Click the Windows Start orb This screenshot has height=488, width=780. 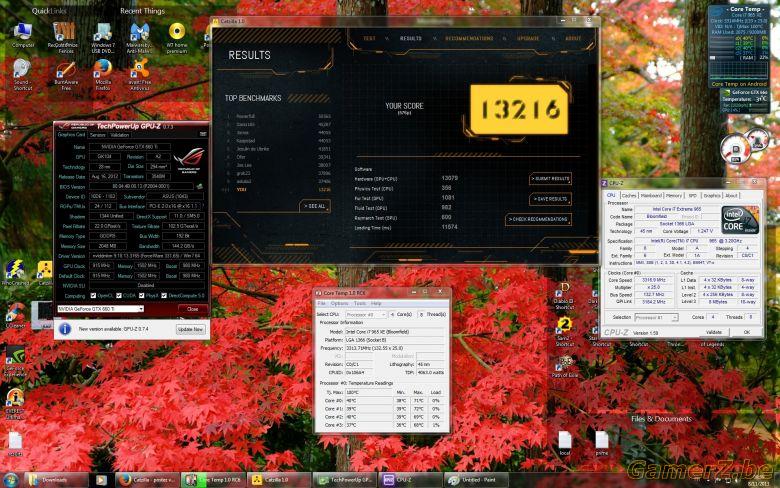(10, 480)
